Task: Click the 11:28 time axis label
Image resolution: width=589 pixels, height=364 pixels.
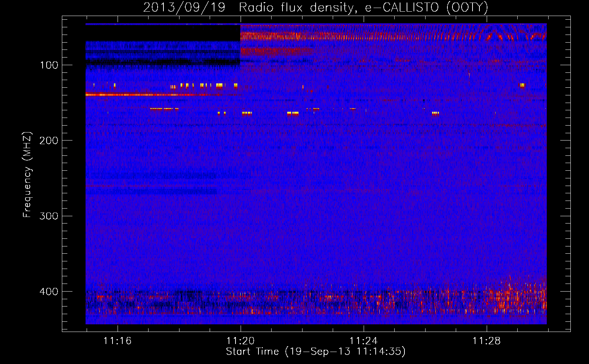Action: point(487,341)
